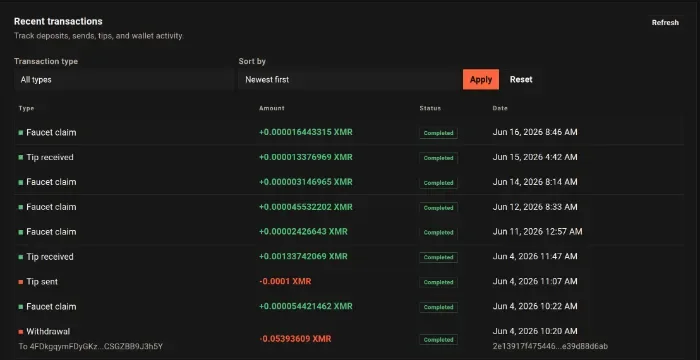Click date Jun 11, 2026 12:57 AM

(538, 232)
